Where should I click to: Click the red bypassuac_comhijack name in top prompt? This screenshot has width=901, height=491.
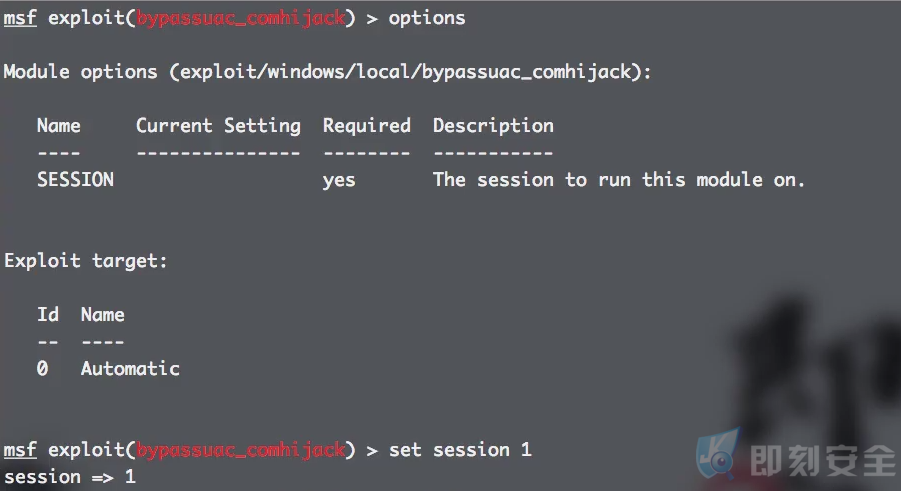coord(241,18)
